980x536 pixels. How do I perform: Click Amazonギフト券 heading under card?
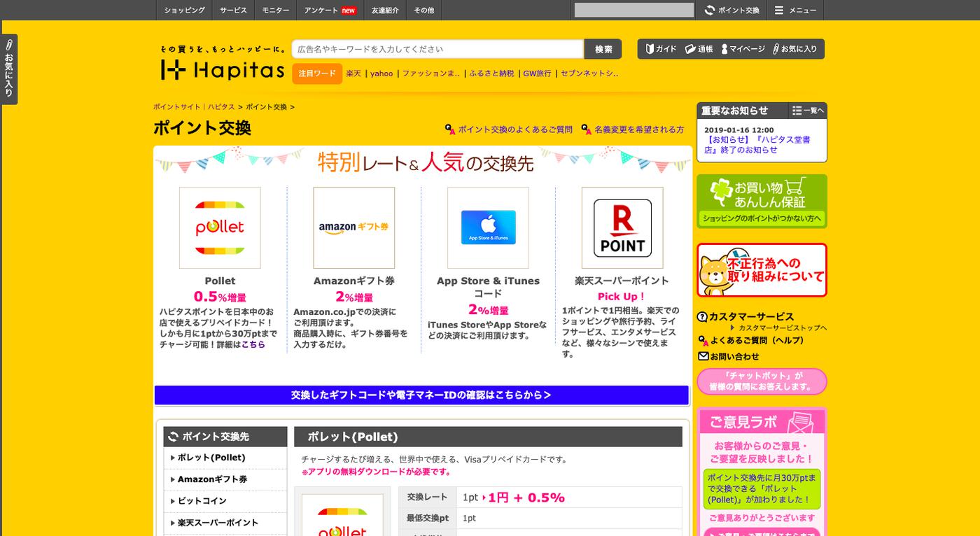[354, 281]
